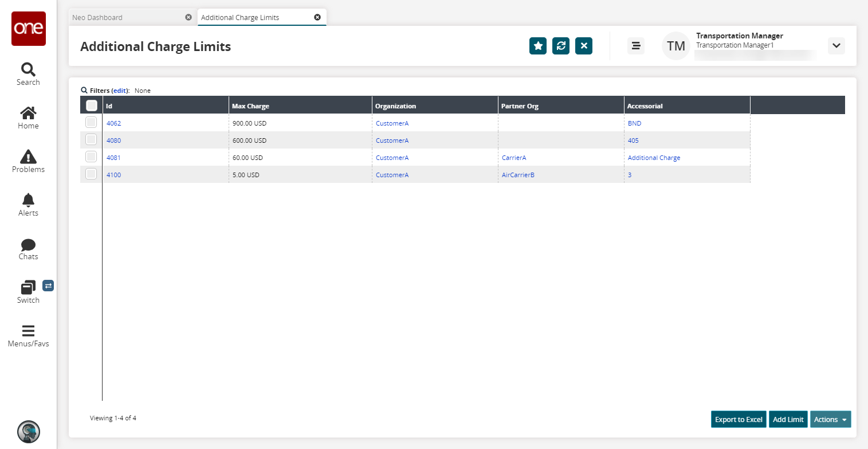
Task: Open the AI assistant avatar icon
Action: (28, 432)
